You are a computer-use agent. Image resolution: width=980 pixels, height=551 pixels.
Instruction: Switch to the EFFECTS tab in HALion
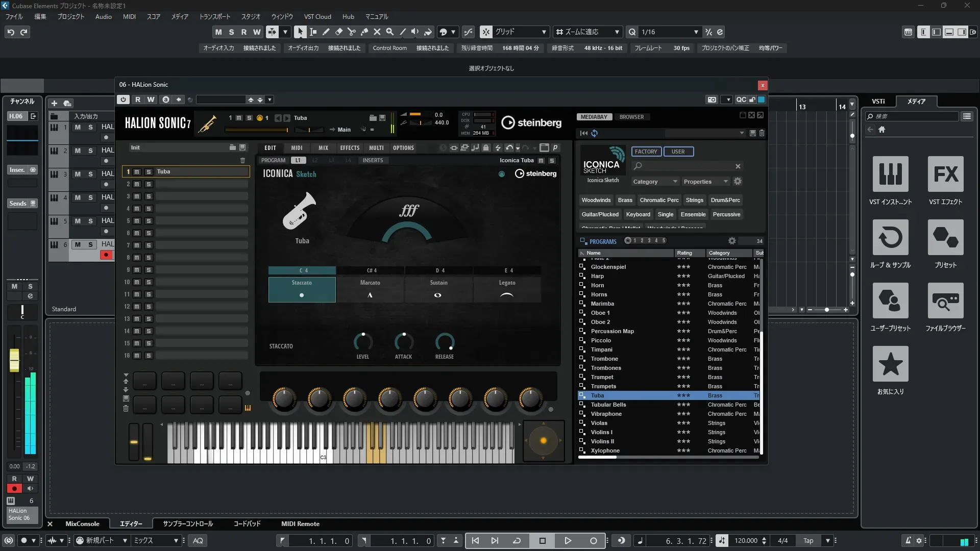pyautogui.click(x=350, y=148)
